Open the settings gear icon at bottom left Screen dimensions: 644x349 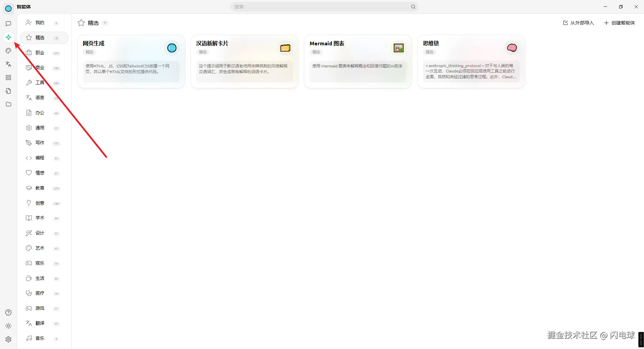pyautogui.click(x=8, y=339)
